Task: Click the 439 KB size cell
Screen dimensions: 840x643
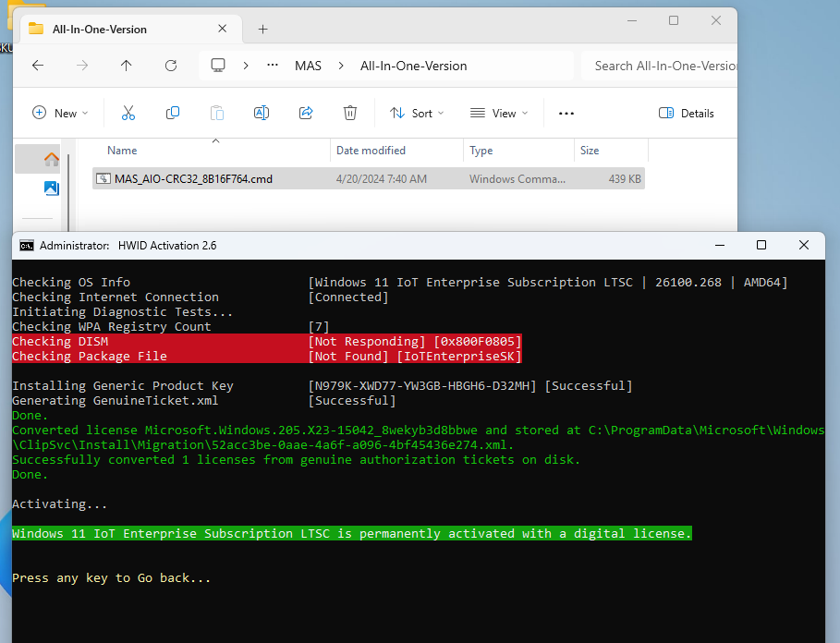Action: click(x=625, y=179)
